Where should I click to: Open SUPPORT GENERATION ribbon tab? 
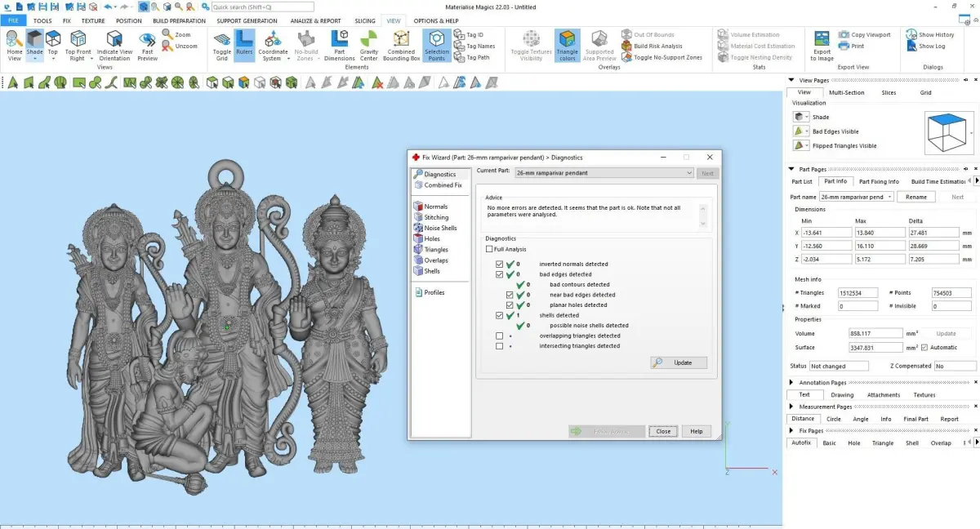[x=247, y=20]
